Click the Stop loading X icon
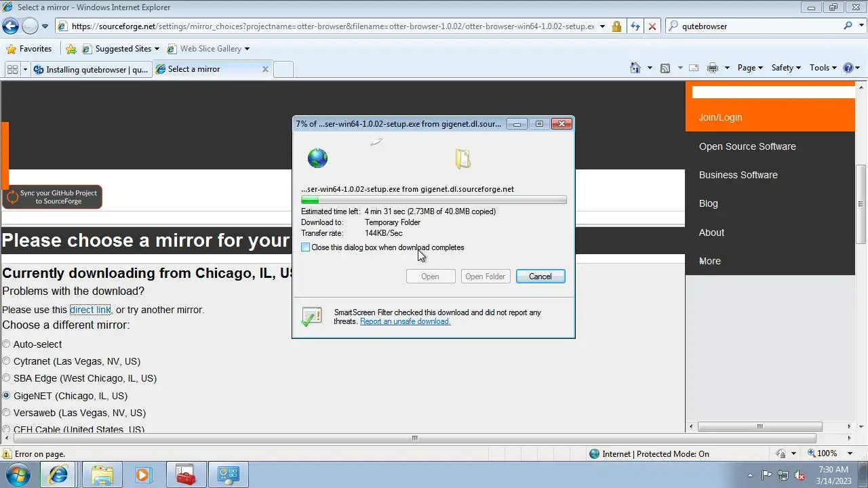 point(652,26)
